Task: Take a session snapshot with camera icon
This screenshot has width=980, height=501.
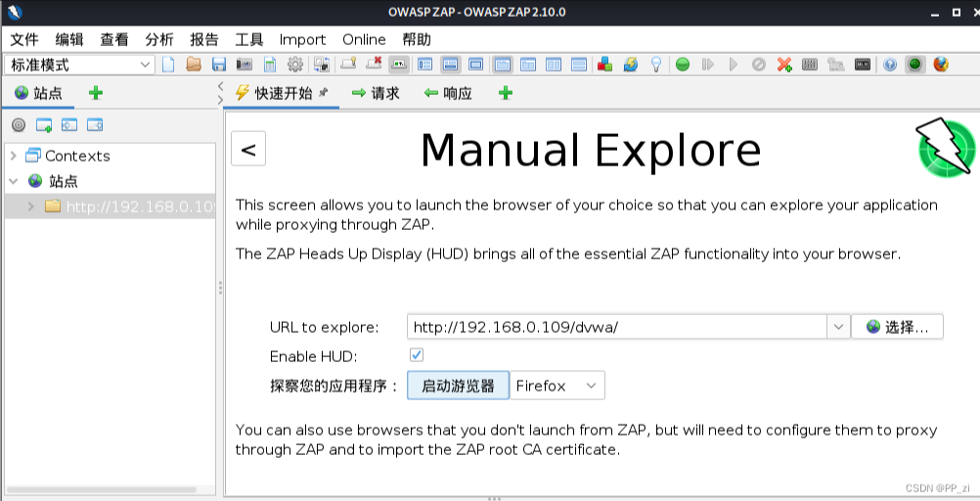Action: pyautogui.click(x=244, y=65)
